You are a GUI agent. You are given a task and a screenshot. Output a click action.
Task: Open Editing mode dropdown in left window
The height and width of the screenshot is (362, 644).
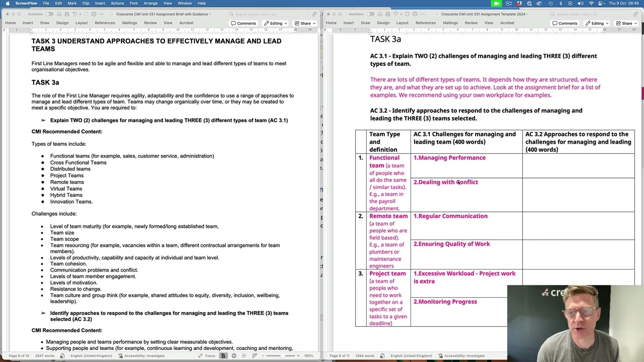point(276,23)
